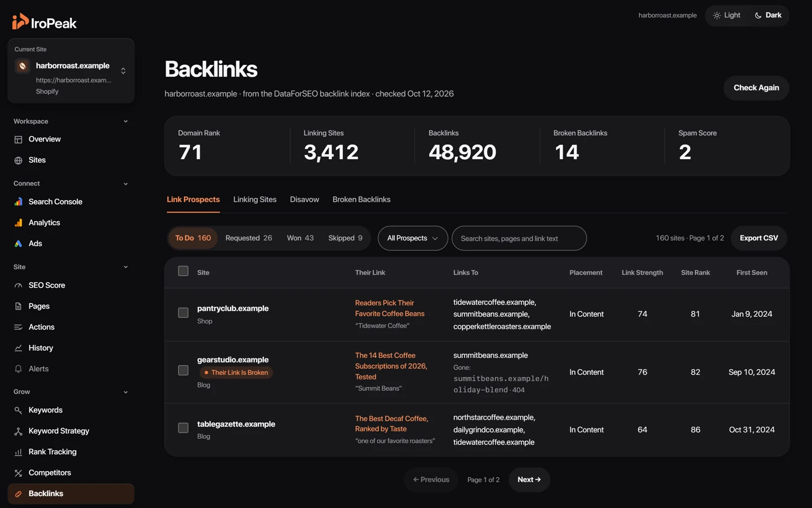
Task: Open the Disavow tab
Action: [x=304, y=200]
